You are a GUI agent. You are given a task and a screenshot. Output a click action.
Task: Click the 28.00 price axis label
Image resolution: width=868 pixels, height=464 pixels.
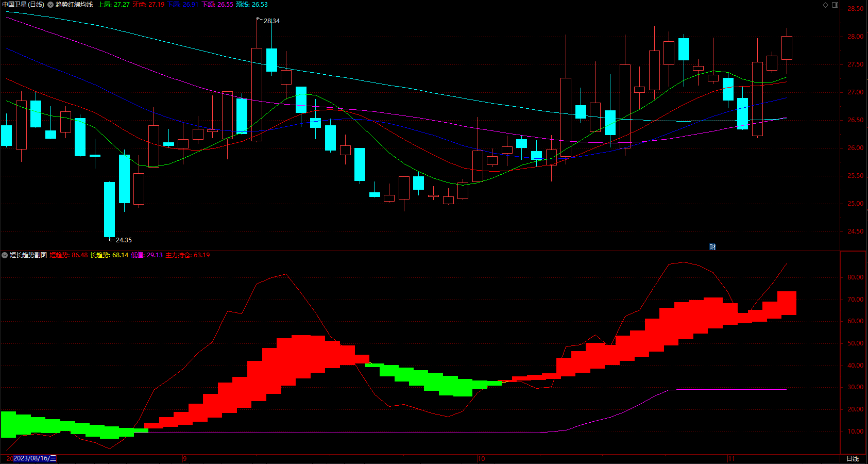click(x=855, y=37)
